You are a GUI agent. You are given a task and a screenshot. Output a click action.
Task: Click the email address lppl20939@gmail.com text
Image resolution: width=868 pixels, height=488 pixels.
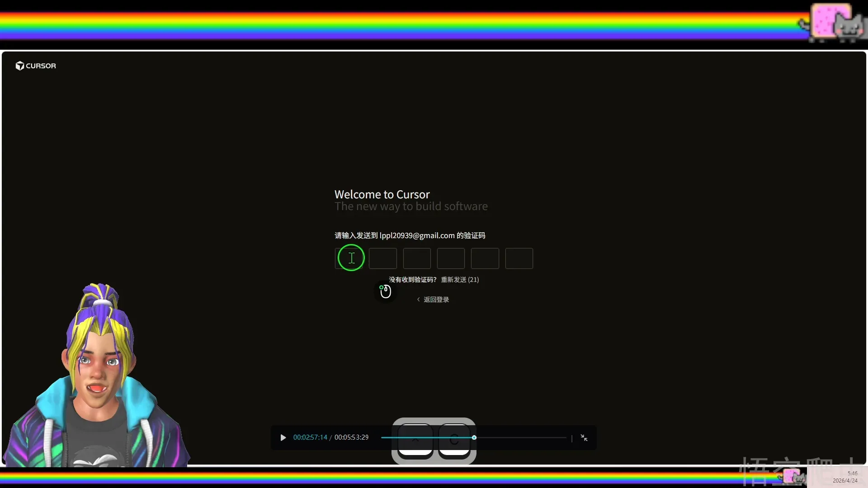coord(416,235)
